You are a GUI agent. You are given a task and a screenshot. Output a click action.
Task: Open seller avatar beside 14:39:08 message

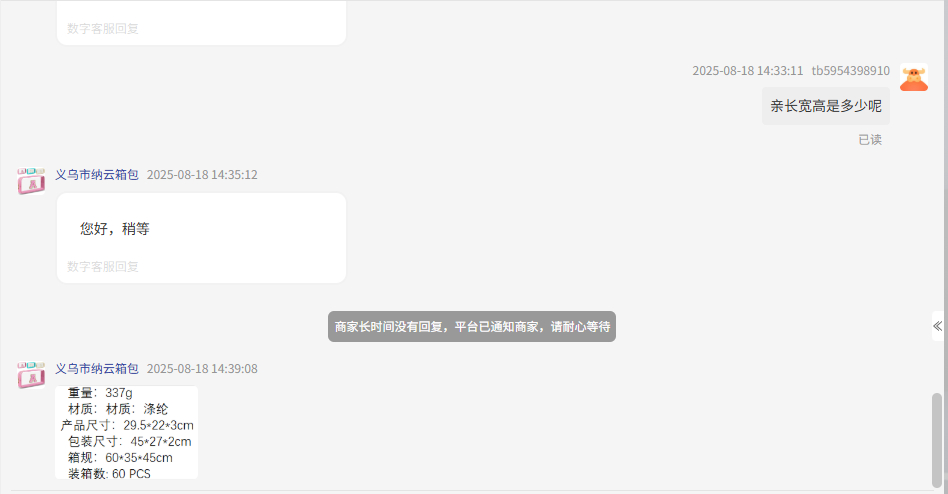(31, 375)
